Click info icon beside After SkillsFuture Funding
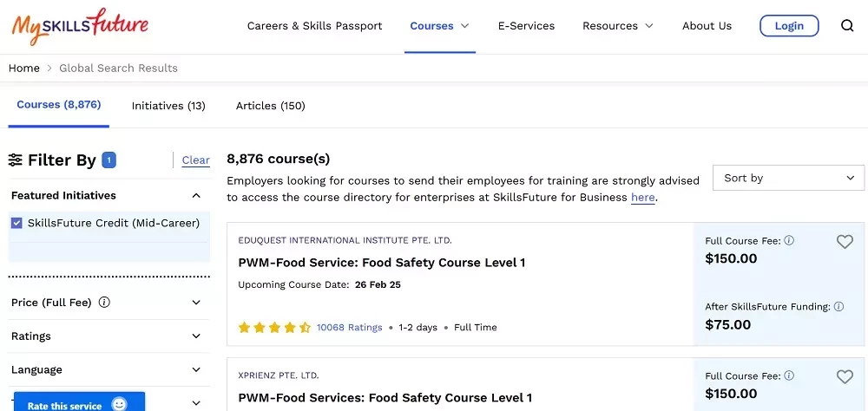868x411 pixels. pyautogui.click(x=838, y=306)
